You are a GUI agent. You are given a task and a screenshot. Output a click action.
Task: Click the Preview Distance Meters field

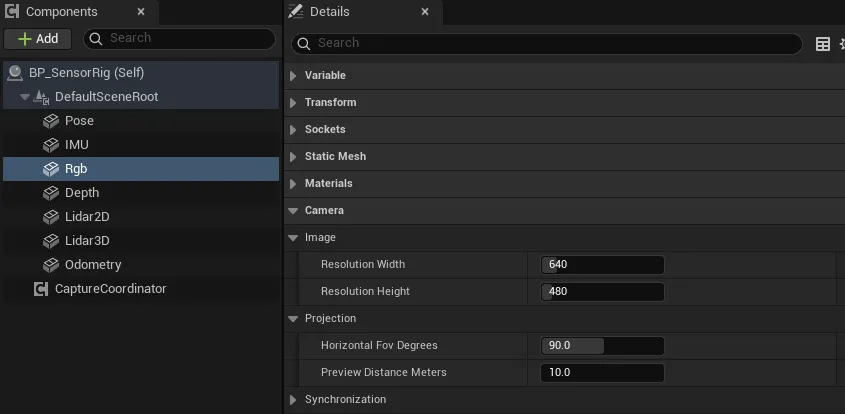(602, 372)
